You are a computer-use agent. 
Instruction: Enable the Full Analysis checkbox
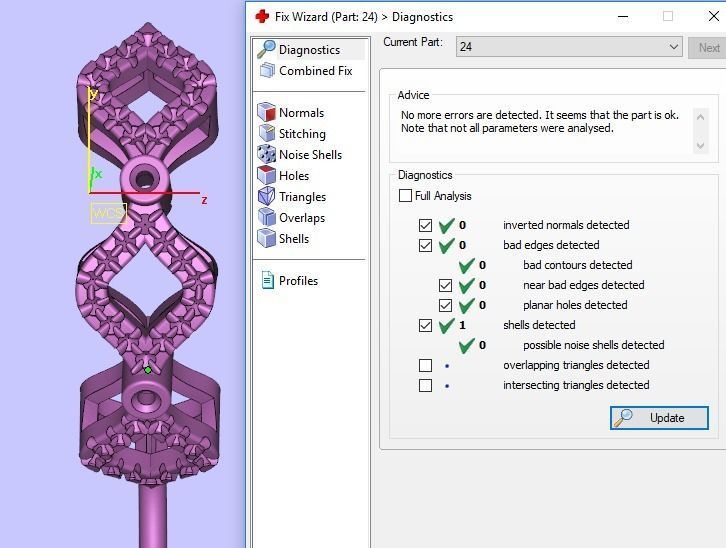(405, 196)
